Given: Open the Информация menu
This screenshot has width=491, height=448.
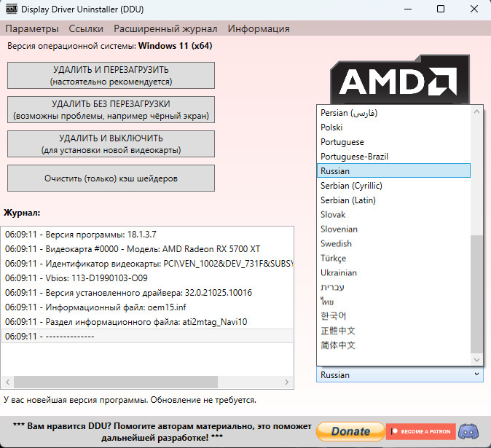Looking at the screenshot, I should (259, 29).
